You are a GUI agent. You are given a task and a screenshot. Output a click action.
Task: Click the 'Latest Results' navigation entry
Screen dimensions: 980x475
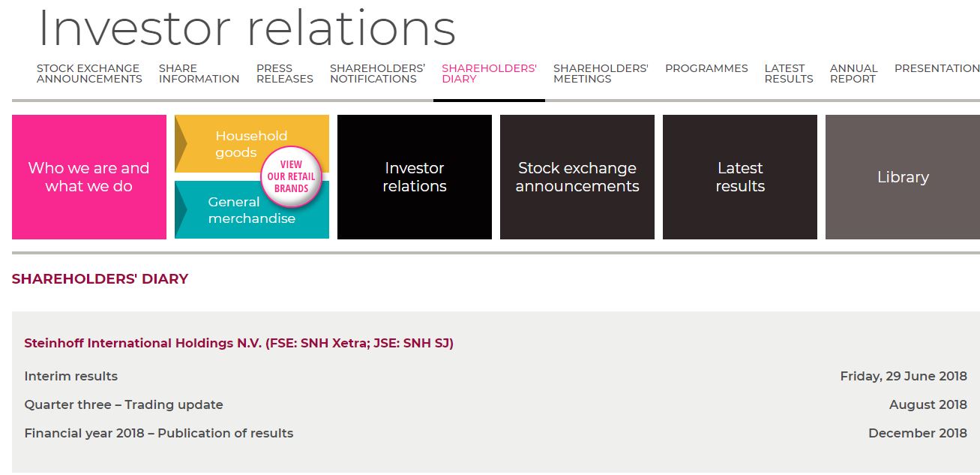[788, 73]
